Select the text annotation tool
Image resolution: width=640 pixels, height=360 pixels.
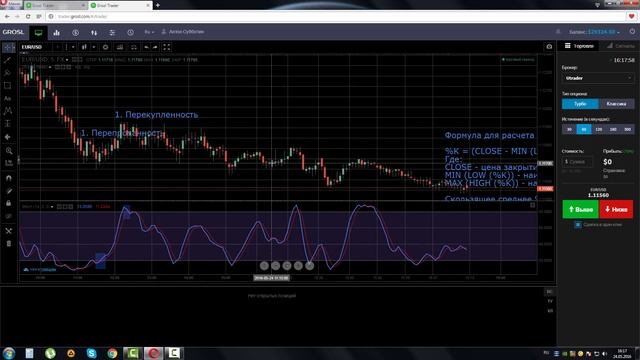click(x=8, y=98)
